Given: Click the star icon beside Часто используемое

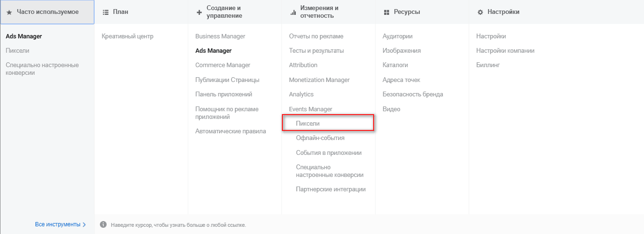Looking at the screenshot, I should [x=9, y=12].
